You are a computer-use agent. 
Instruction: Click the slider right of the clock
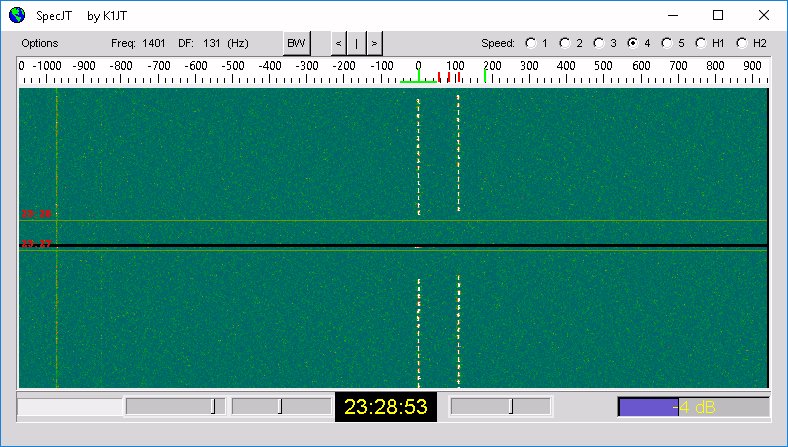[500, 406]
